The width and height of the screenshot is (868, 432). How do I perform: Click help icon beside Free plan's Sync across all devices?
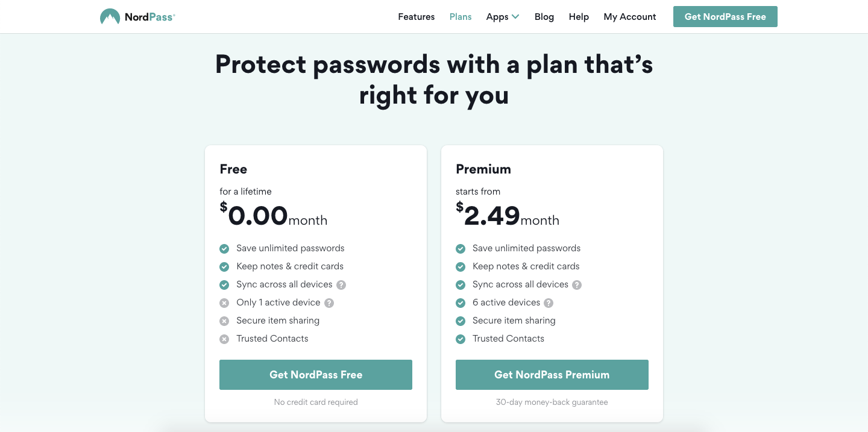click(x=341, y=285)
